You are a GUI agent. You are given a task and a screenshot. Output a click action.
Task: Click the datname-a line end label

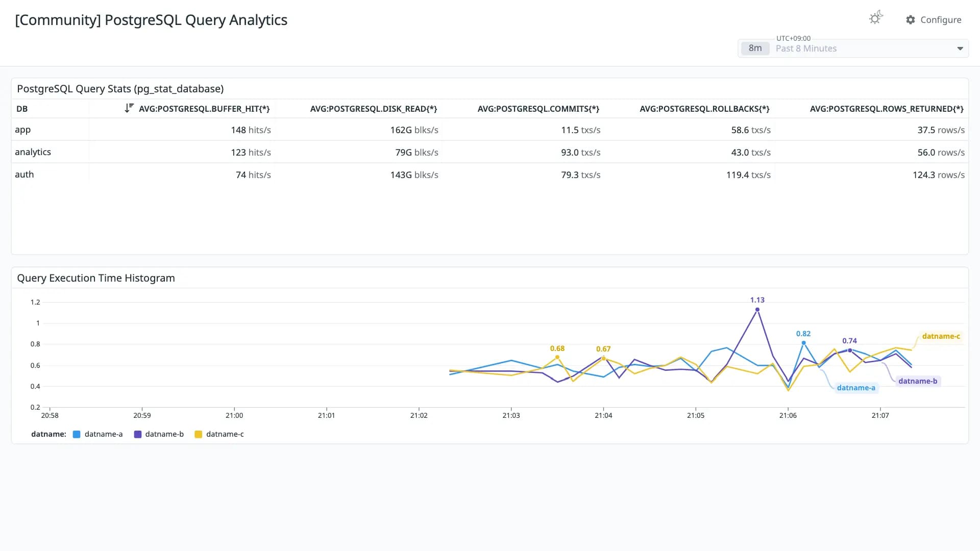point(856,388)
